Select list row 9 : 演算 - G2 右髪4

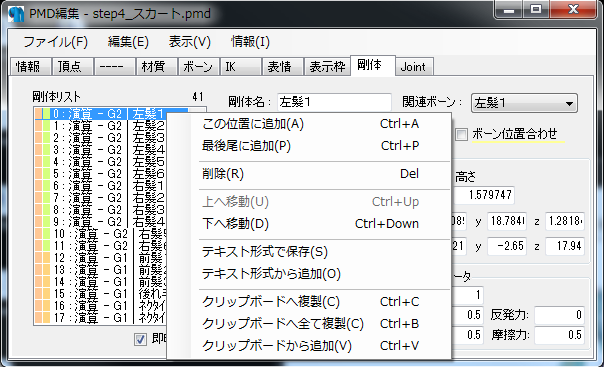click(x=101, y=222)
